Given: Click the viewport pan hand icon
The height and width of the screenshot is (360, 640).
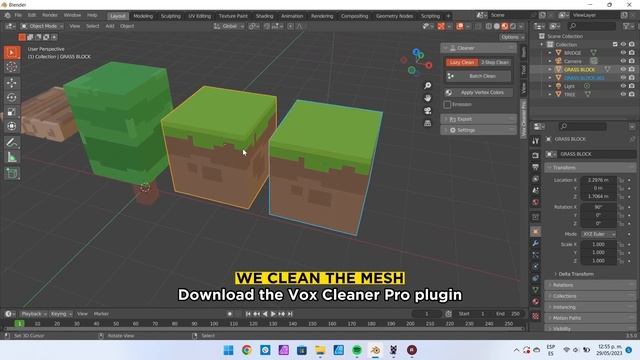Looking at the screenshot, I should pyautogui.click(x=427, y=98).
